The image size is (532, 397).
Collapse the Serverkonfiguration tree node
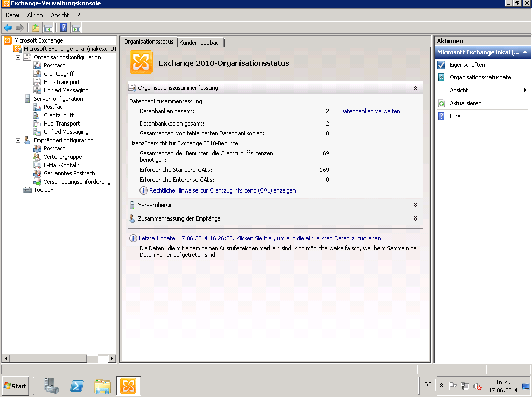pyautogui.click(x=18, y=99)
